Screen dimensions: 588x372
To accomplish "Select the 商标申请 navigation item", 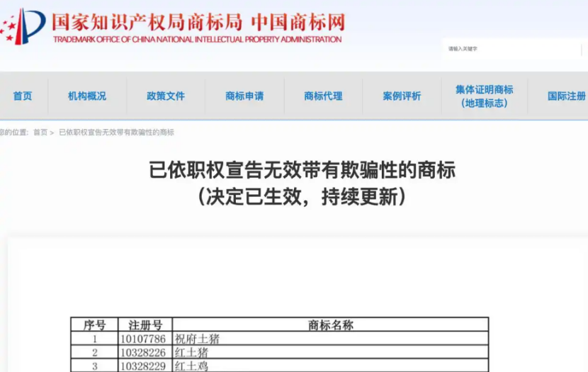I will point(244,96).
